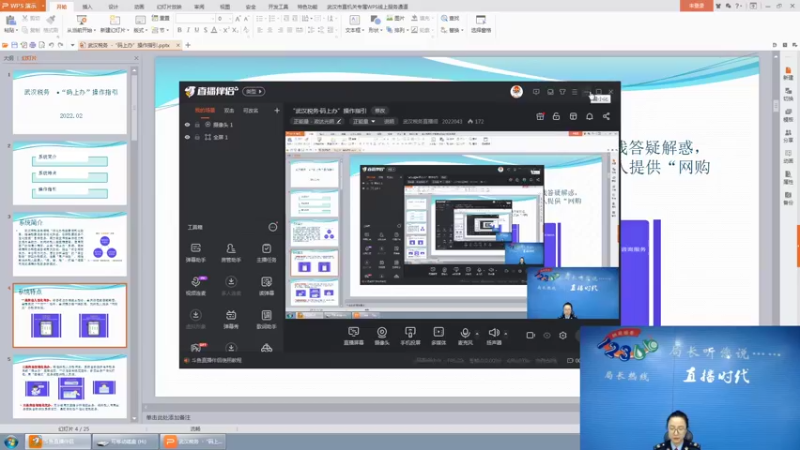Click Windows Start button

(x=11, y=441)
